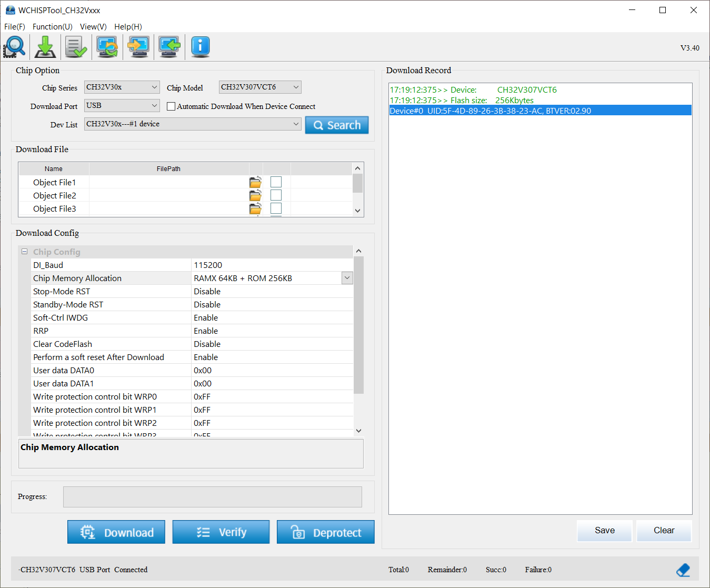Click the Clear button

pos(664,531)
